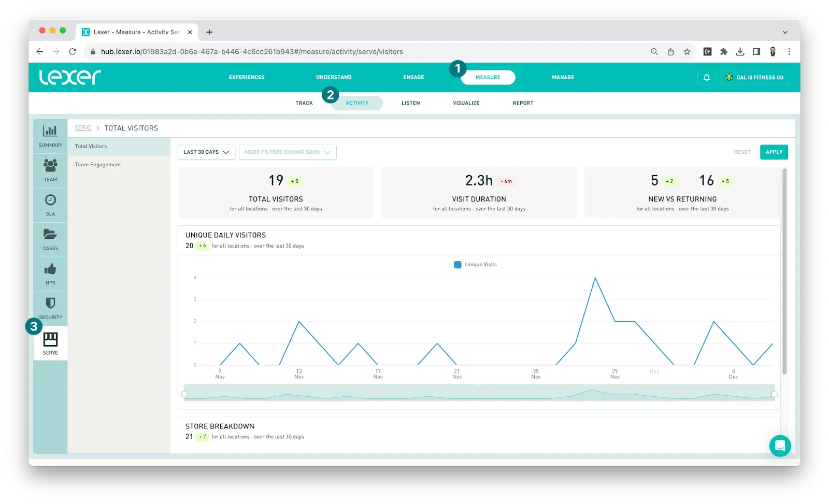The height and width of the screenshot is (504, 829).
Task: Toggle the Unique Visits legend series
Action: click(475, 265)
